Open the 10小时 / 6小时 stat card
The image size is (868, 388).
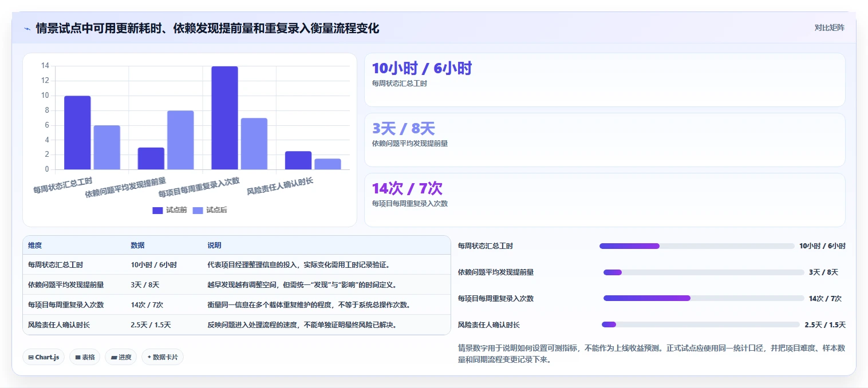[x=605, y=80]
